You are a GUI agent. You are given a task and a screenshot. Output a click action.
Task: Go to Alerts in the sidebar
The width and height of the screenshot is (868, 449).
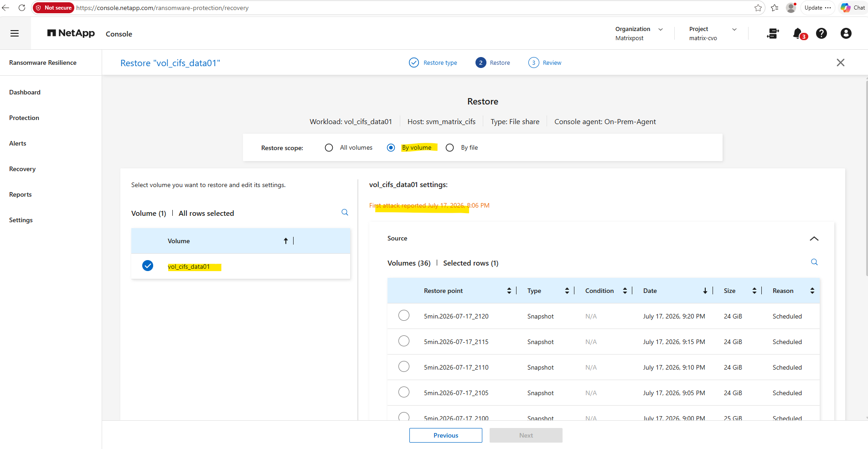coord(18,143)
